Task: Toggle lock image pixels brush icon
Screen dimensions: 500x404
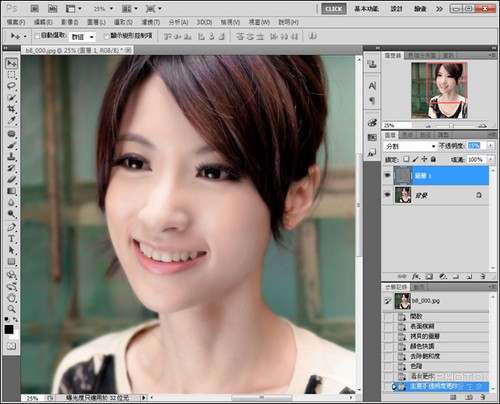Action: click(x=415, y=159)
